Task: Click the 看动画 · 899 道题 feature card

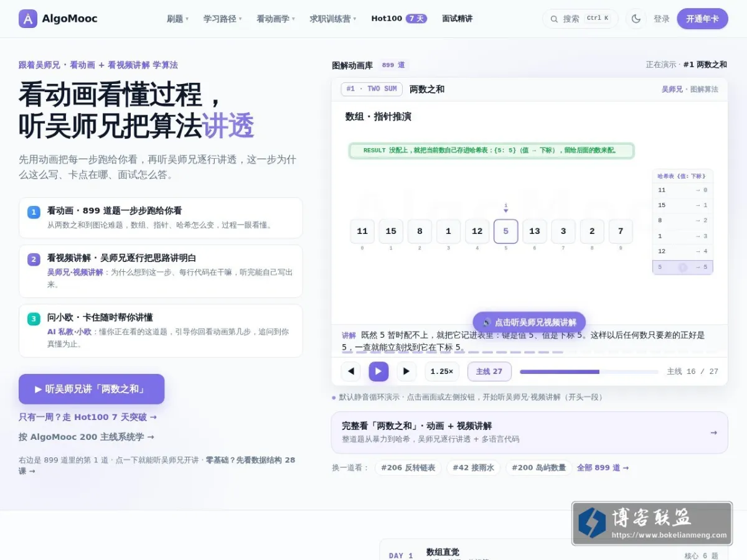Action: (x=161, y=218)
